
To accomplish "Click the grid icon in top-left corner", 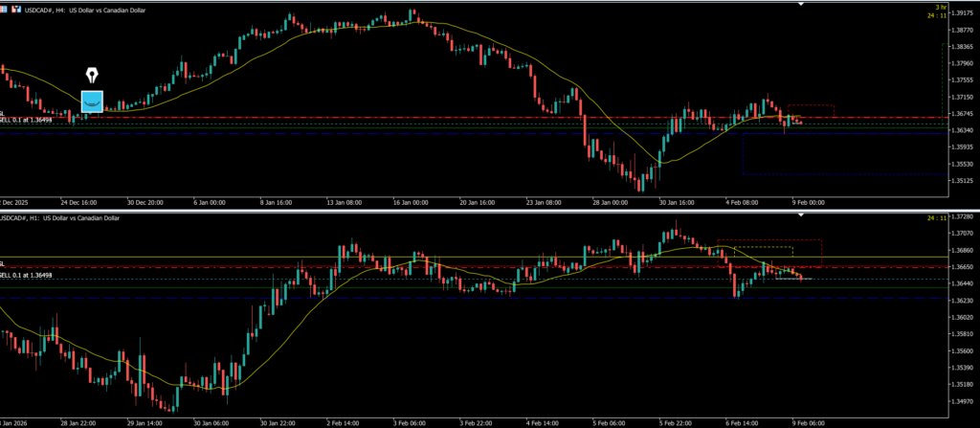I will (x=5, y=6).
